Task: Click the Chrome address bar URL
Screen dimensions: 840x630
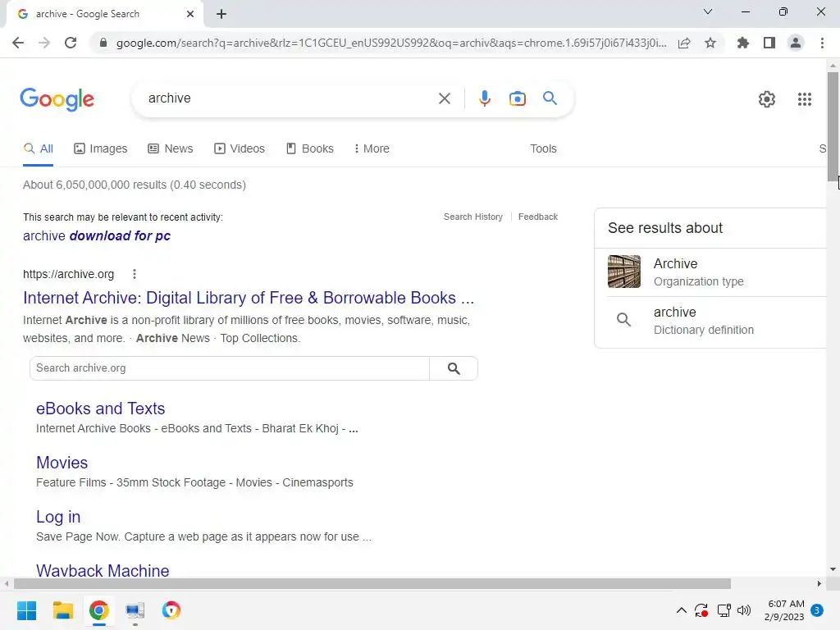Action: tap(391, 43)
